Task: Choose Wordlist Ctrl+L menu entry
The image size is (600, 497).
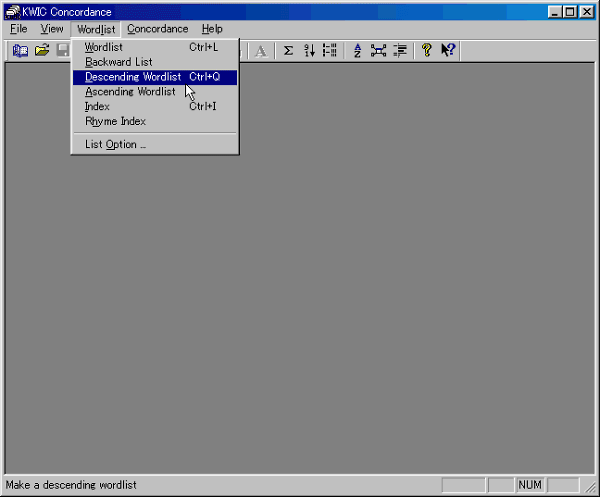Action: (x=155, y=47)
